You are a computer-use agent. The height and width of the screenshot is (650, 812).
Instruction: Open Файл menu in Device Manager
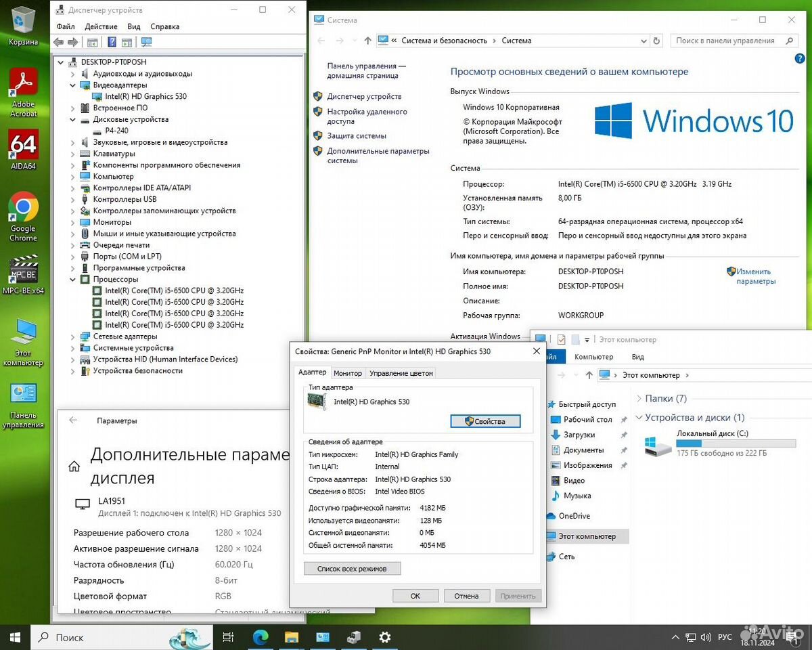coord(66,26)
